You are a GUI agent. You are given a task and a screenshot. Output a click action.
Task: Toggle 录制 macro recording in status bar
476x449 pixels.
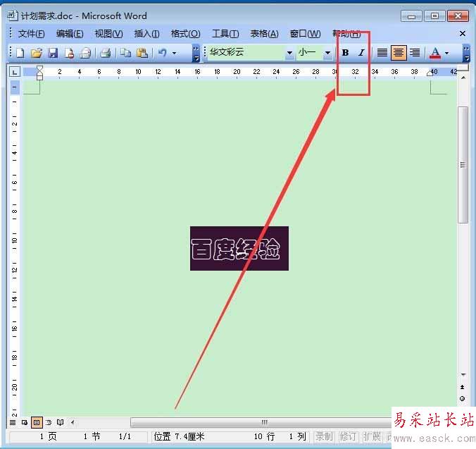[x=324, y=436]
